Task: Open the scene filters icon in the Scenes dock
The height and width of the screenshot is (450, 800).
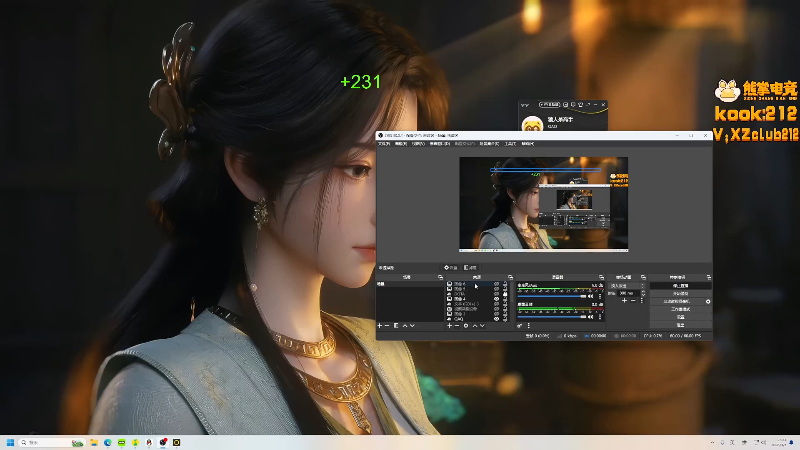Action: click(396, 326)
